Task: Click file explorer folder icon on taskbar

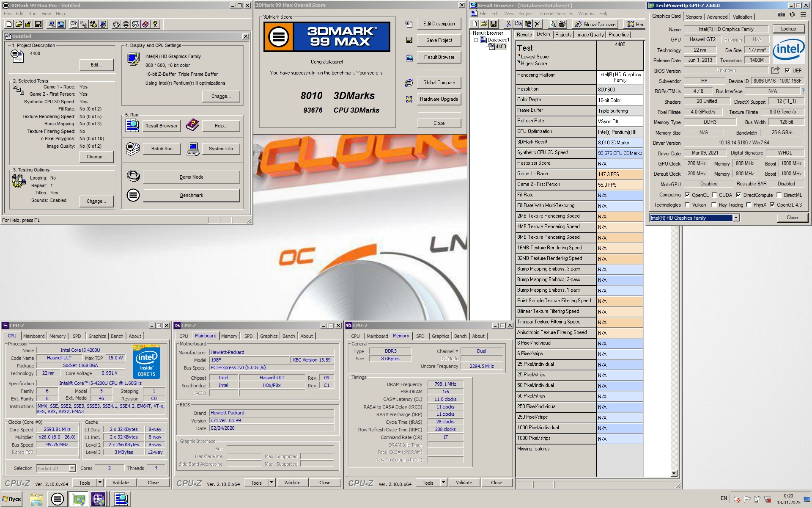Action: point(37,500)
